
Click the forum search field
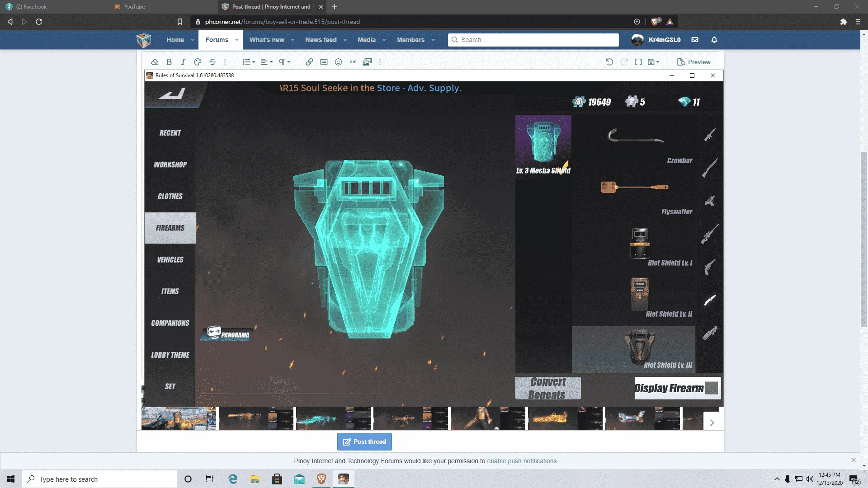[x=533, y=40]
